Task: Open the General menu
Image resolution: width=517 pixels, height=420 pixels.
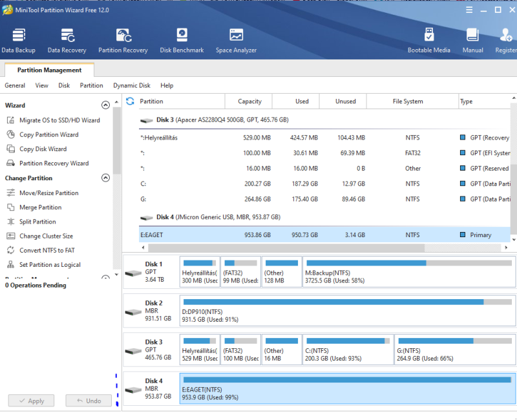Action: coord(15,85)
